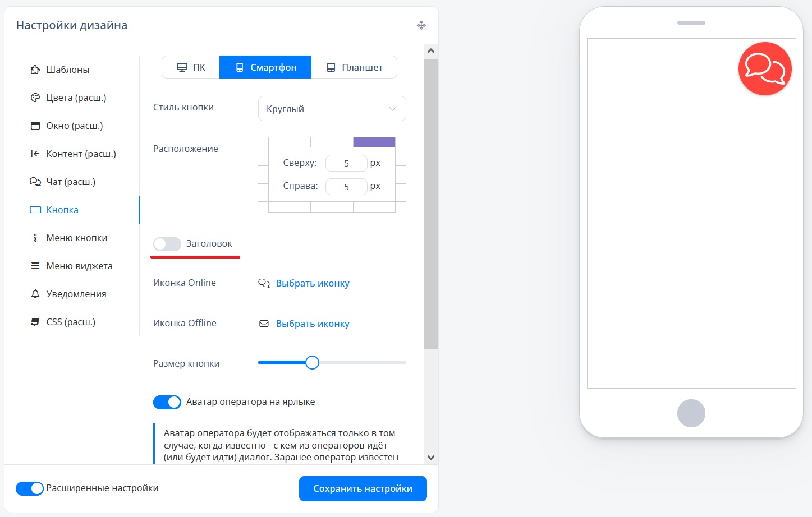812x517 pixels.
Task: Open Цвета (расш.) palette section
Action: click(76, 98)
